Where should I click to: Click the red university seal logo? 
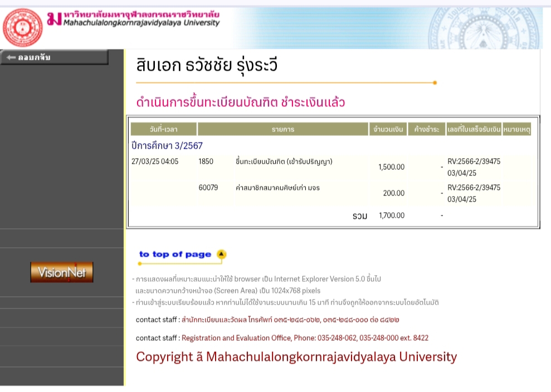pyautogui.click(x=23, y=27)
